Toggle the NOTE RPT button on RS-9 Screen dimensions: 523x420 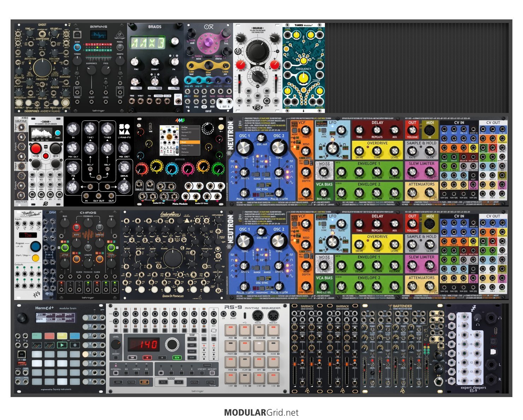coord(212,373)
